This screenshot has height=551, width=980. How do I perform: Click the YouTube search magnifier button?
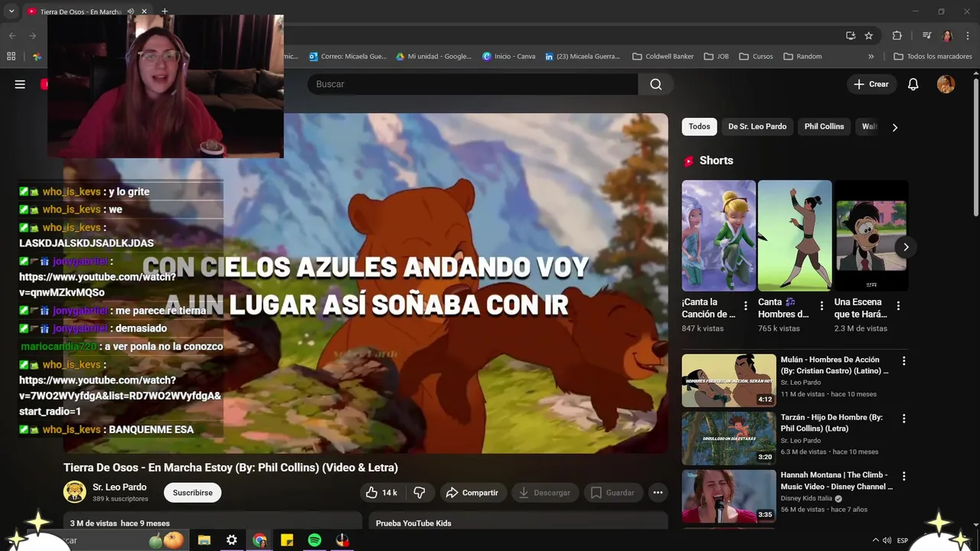click(655, 84)
